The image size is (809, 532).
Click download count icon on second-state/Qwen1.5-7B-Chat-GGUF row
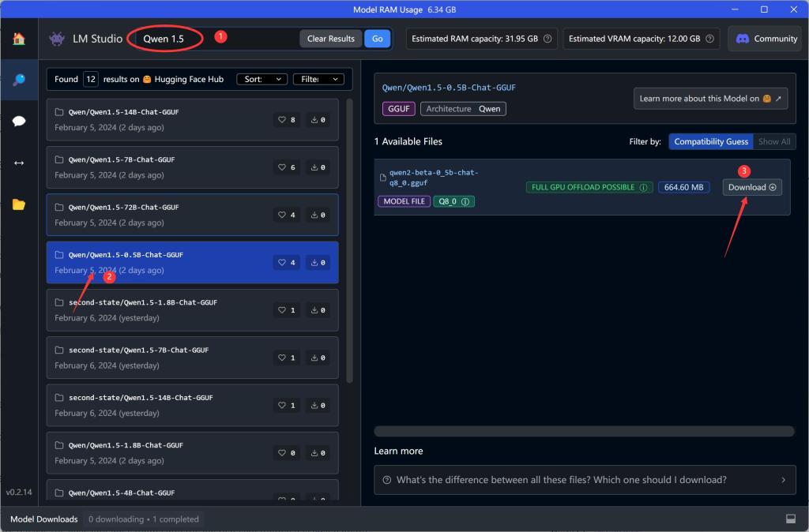[x=314, y=358]
